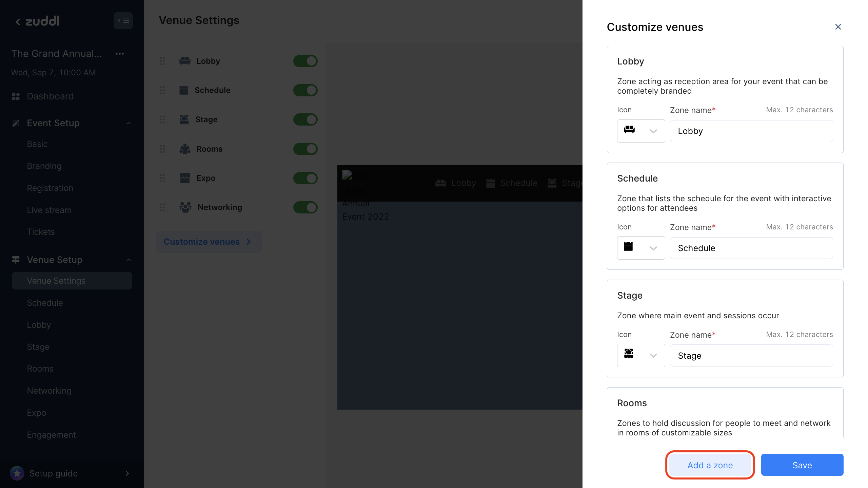Image resolution: width=868 pixels, height=488 pixels.
Task: Toggle the Lobby zone switch
Action: 305,61
